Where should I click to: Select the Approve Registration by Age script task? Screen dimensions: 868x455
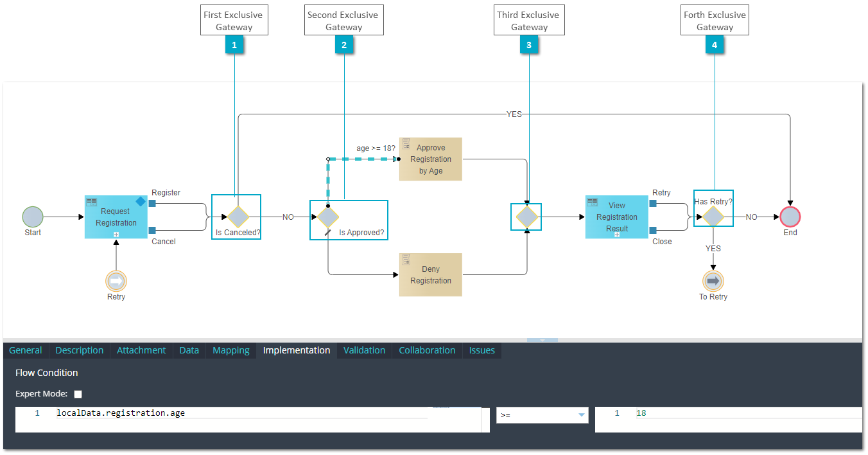[x=431, y=159]
